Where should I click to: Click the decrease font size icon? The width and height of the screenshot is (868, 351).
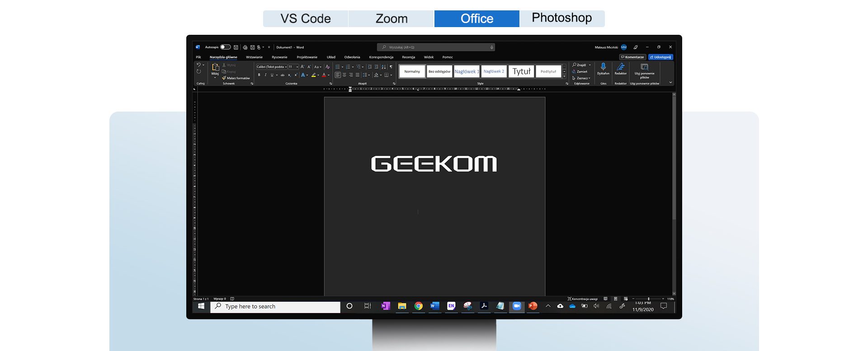(309, 67)
